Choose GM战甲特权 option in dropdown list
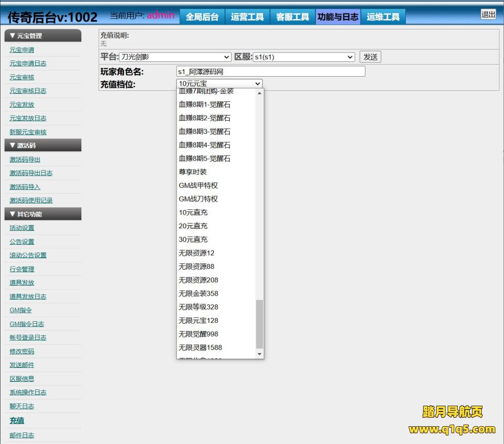This screenshot has height=444, width=504. click(198, 185)
